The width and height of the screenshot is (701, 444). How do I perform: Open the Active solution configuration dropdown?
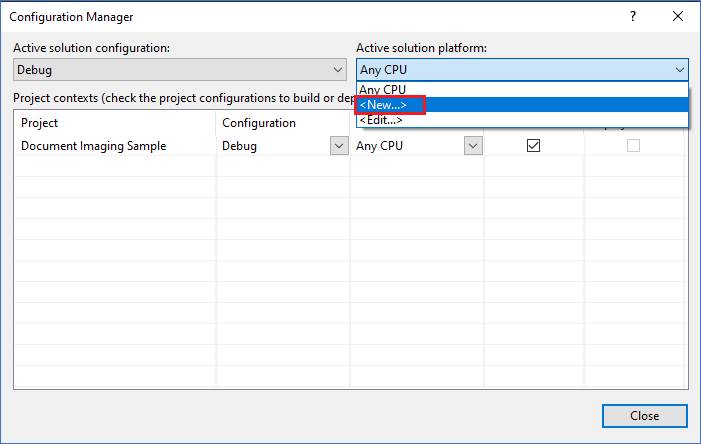click(x=180, y=70)
